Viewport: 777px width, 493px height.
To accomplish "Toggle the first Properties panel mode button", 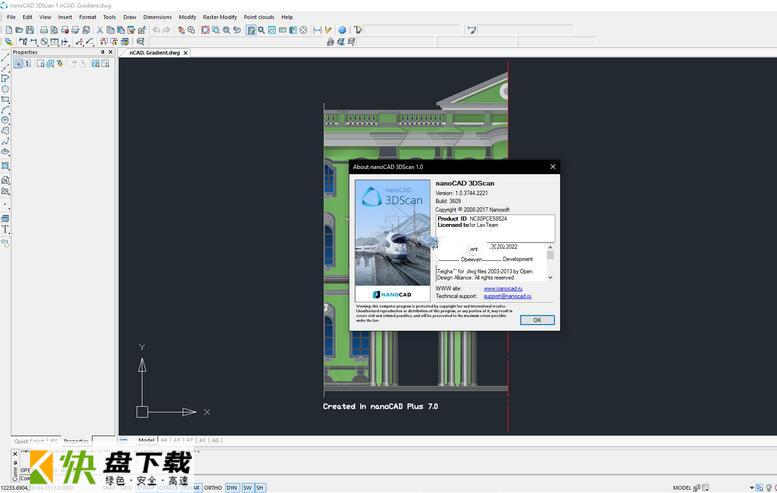I will 18,63.
